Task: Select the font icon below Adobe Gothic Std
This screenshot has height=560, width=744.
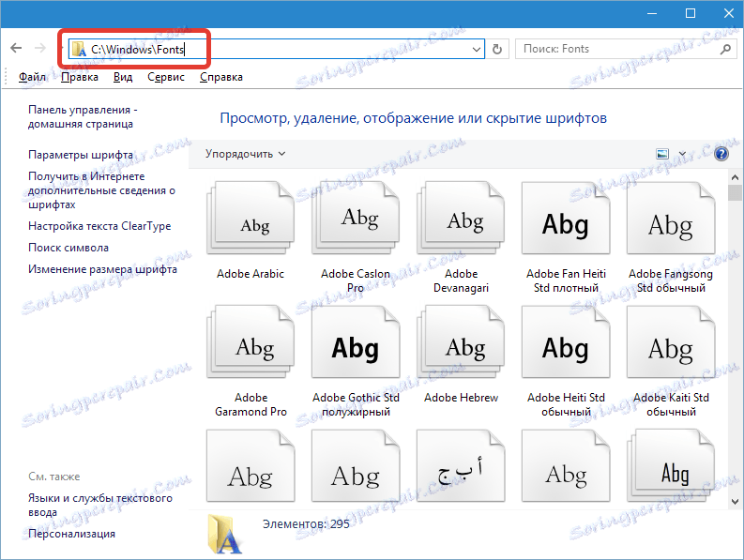Action: click(x=356, y=465)
